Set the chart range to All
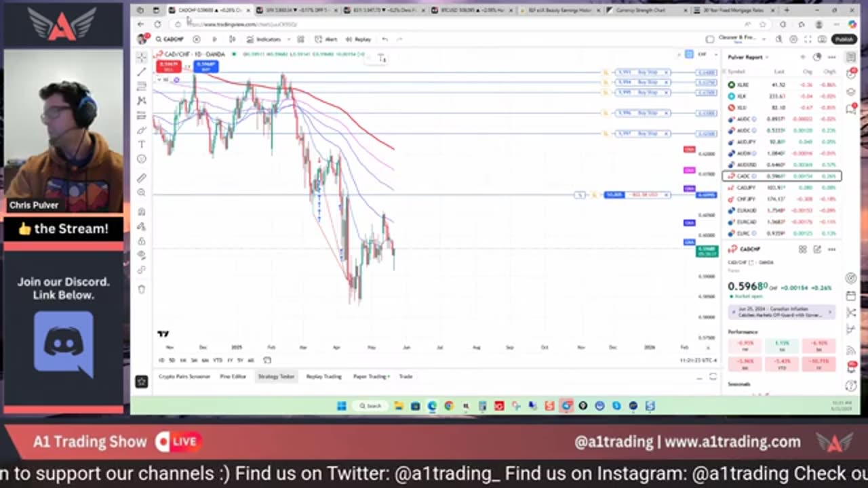The image size is (868, 488). pos(250,360)
